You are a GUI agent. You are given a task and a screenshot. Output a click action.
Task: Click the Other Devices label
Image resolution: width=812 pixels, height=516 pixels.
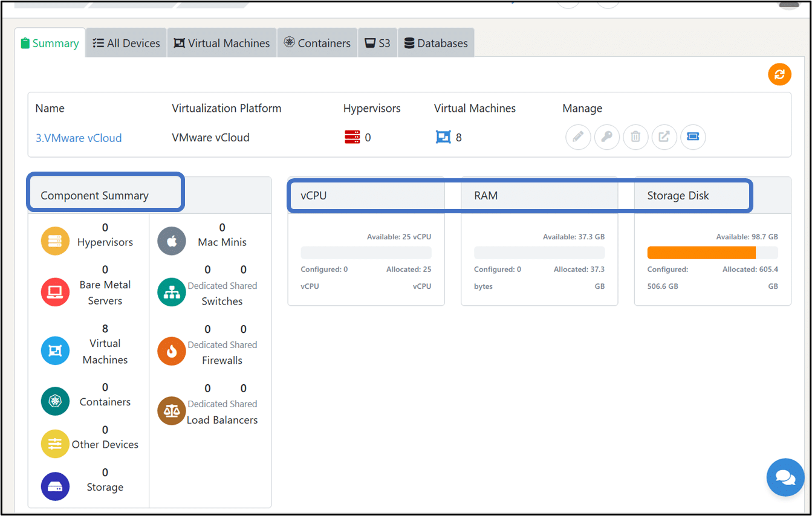[x=105, y=444]
